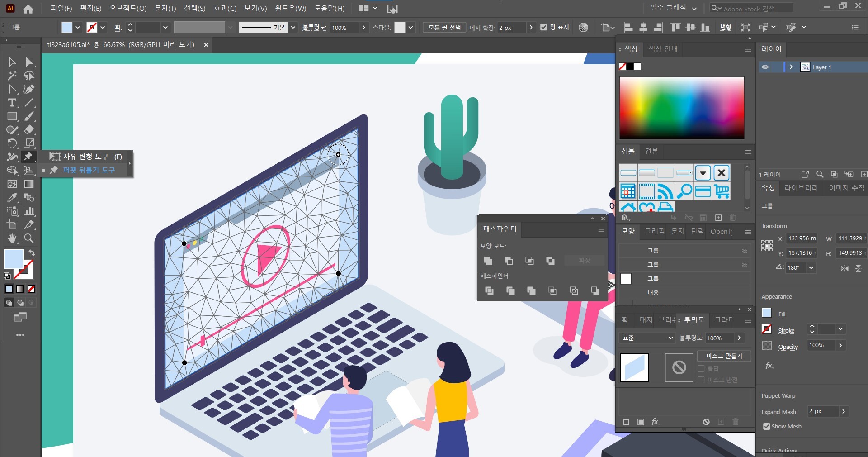Viewport: 868px width, 457px height.
Task: Select the Magic Wand tool
Action: [12, 76]
